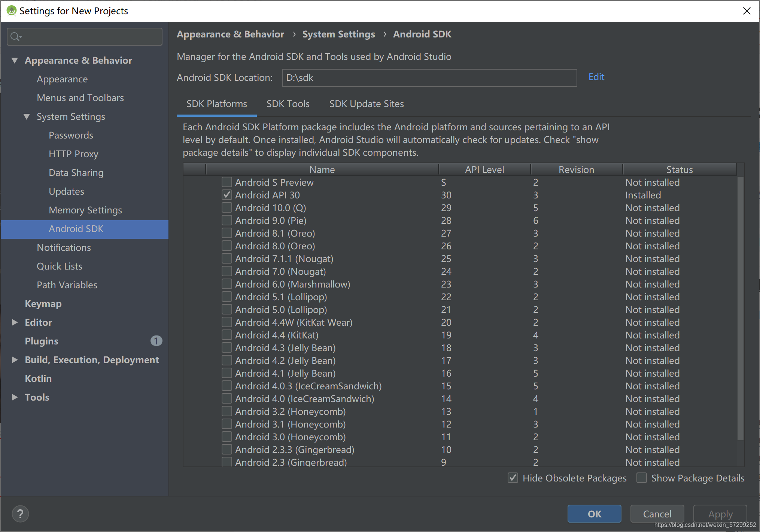Uncheck the Android API 30 checkbox
This screenshot has height=532, width=760.
pos(227,195)
